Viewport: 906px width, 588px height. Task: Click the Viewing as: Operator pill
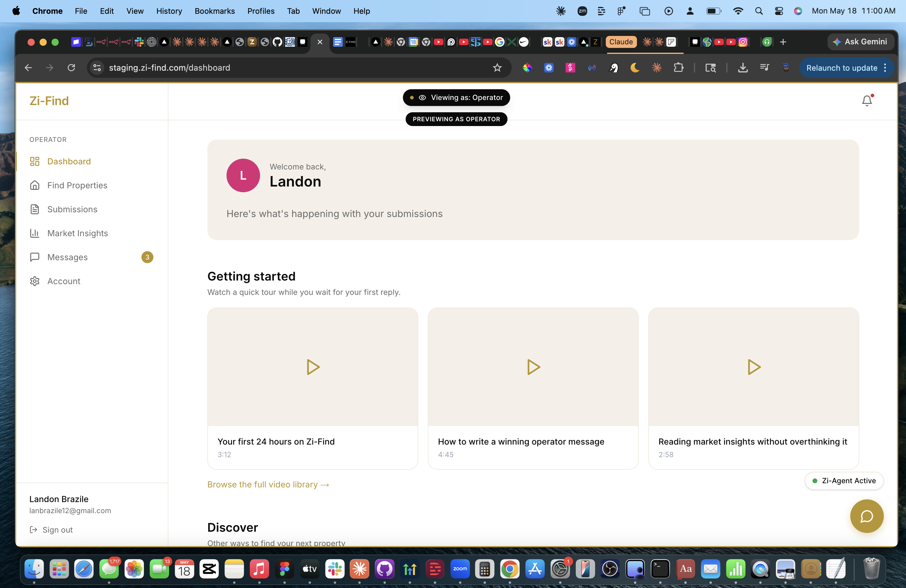pyautogui.click(x=456, y=98)
